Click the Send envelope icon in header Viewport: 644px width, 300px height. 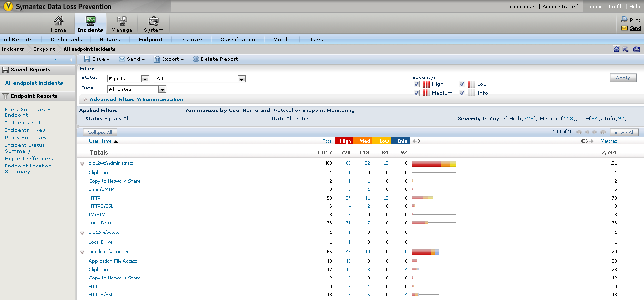624,28
